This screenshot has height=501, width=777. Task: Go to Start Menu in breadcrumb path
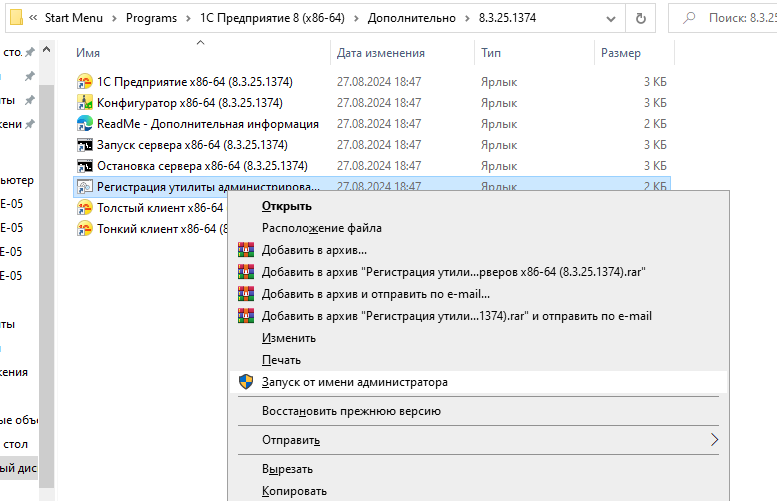coord(74,18)
